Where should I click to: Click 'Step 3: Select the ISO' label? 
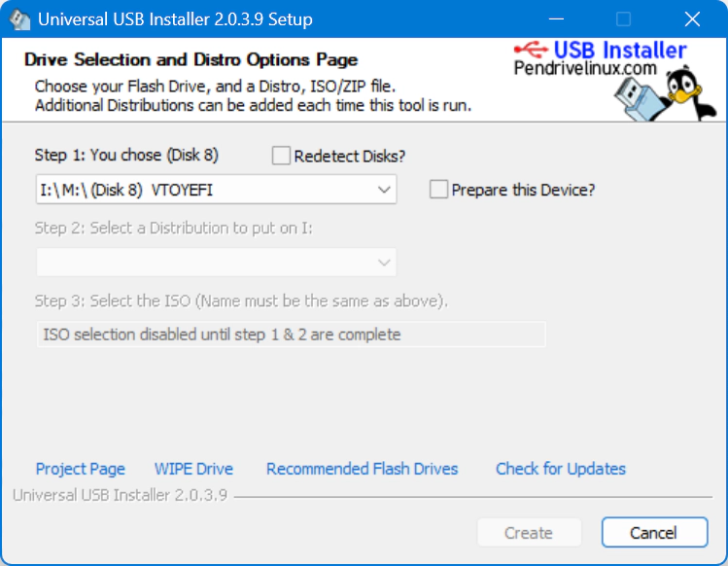pyautogui.click(x=241, y=301)
